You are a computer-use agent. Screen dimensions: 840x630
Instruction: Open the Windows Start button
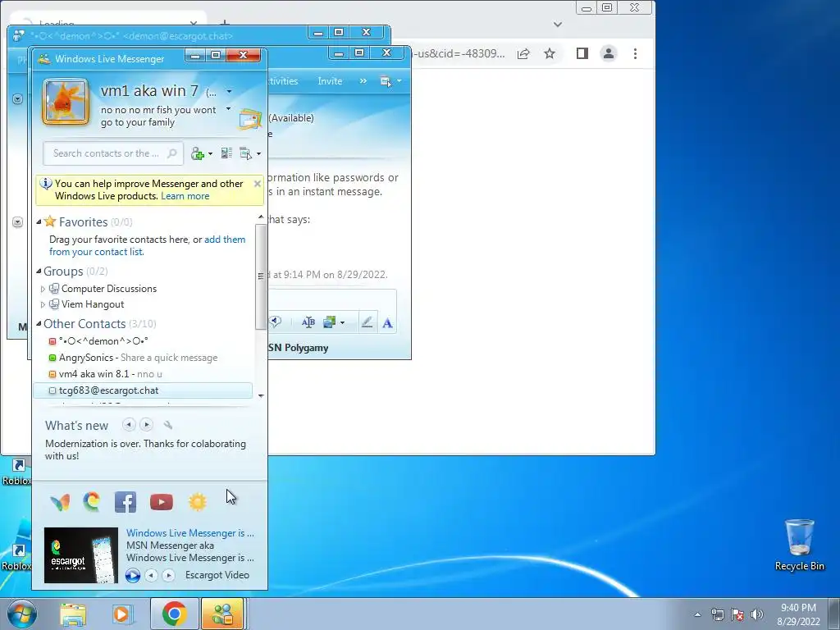(x=22, y=614)
